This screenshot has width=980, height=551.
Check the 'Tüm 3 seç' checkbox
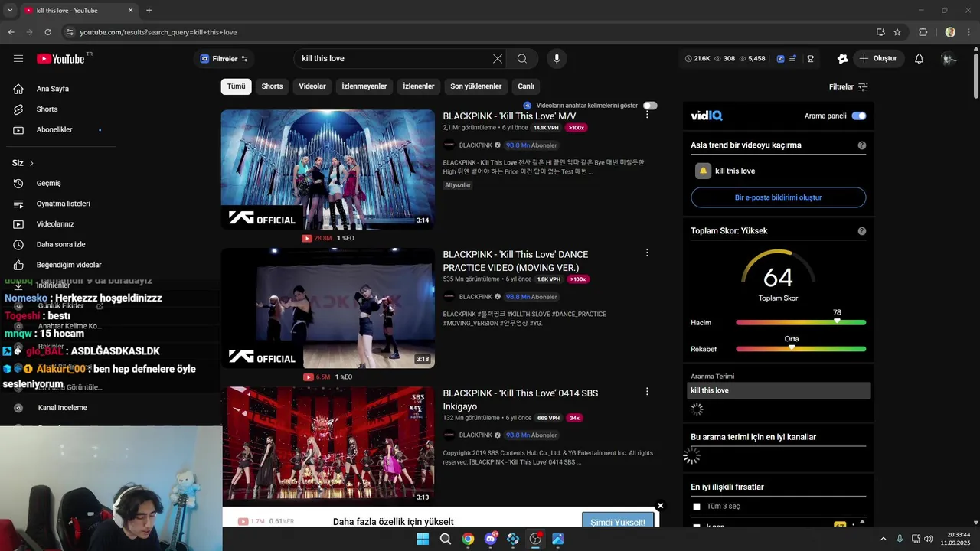pos(697,507)
